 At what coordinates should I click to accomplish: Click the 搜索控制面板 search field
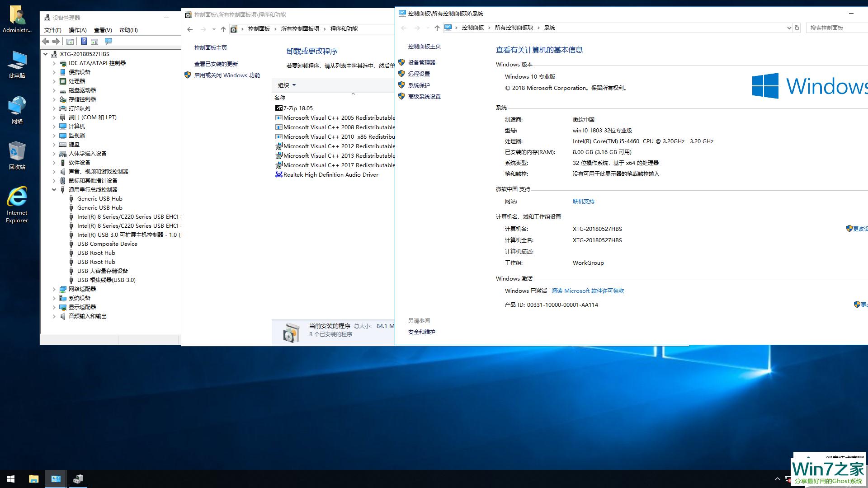[x=836, y=28]
